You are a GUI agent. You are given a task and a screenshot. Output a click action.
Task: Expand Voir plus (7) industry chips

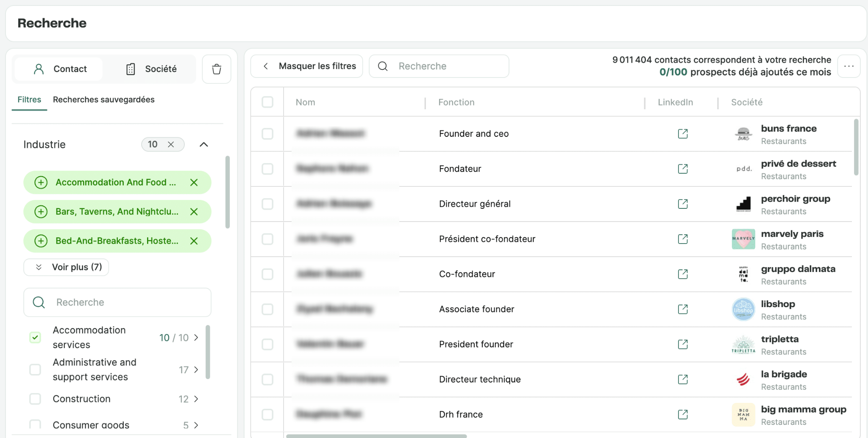(x=66, y=267)
